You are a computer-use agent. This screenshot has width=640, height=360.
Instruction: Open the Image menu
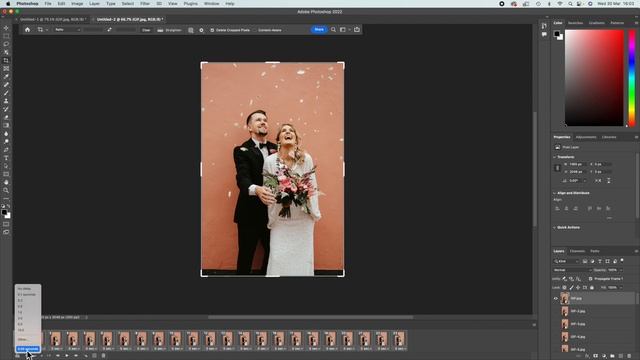[x=77, y=4]
